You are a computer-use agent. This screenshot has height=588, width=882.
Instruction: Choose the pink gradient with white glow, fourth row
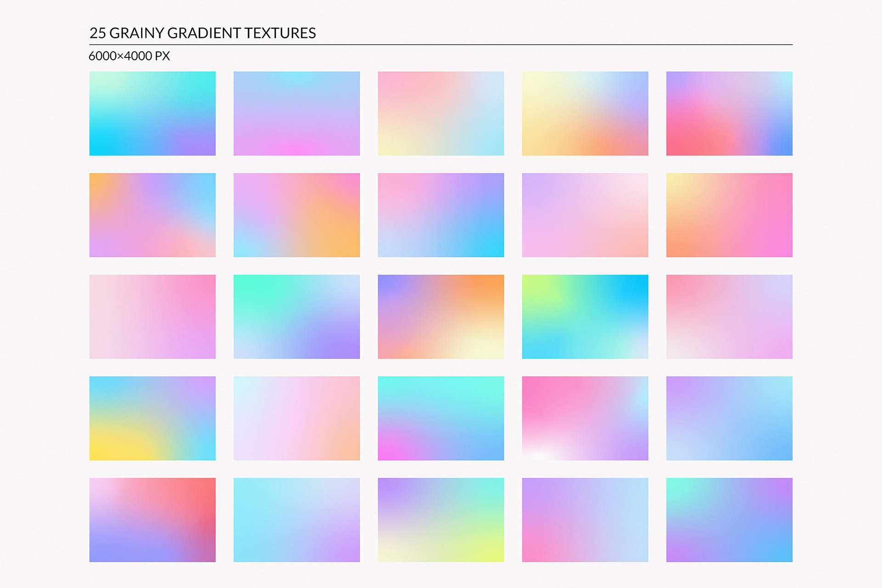(x=585, y=418)
